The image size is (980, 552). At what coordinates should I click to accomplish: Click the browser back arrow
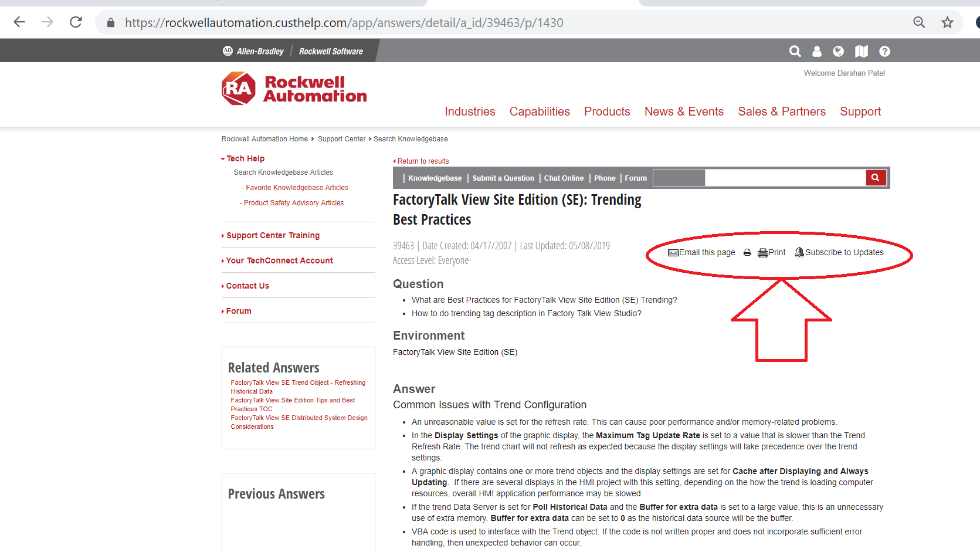[x=19, y=22]
